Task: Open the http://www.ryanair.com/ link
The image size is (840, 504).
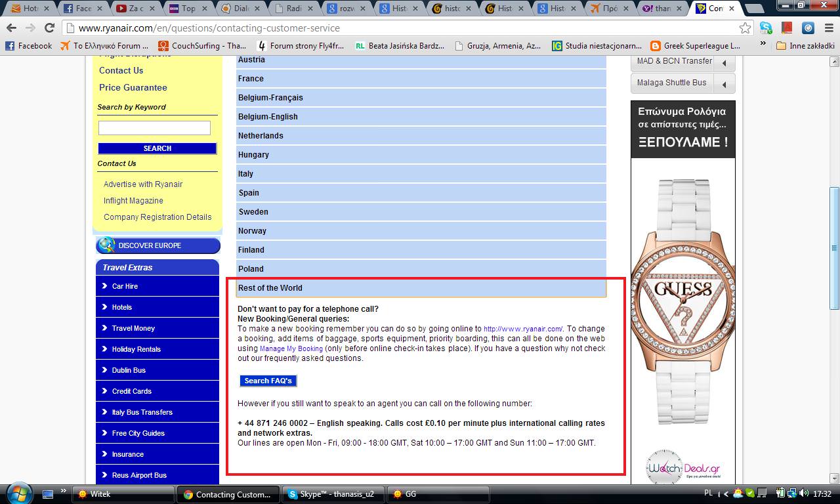Action: tap(523, 329)
